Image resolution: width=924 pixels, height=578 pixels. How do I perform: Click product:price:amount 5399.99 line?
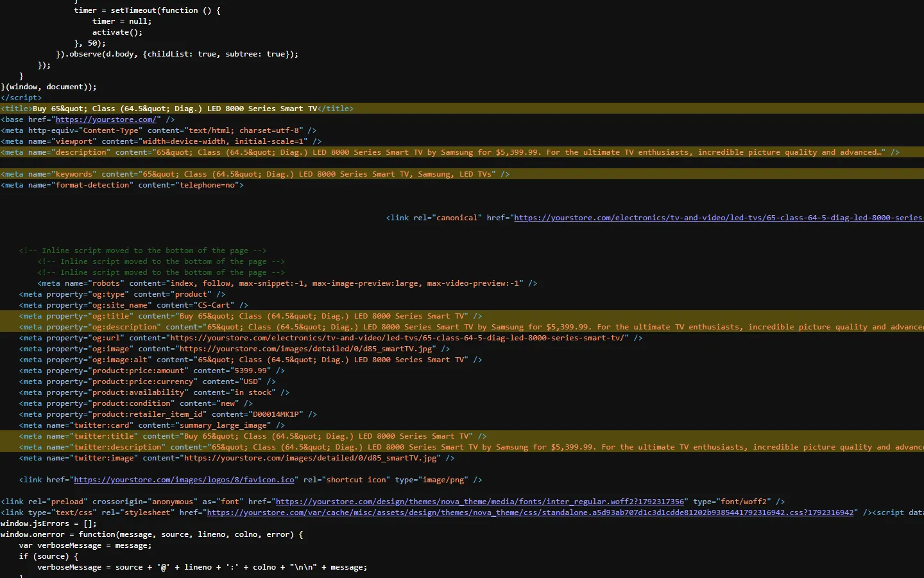(x=152, y=371)
